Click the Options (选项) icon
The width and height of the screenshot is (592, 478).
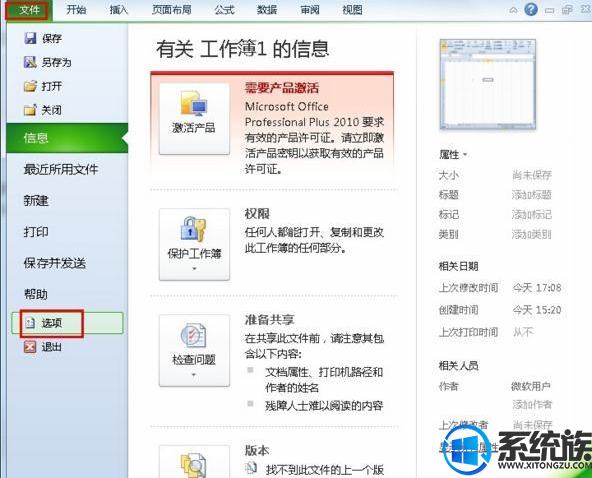tap(30, 323)
